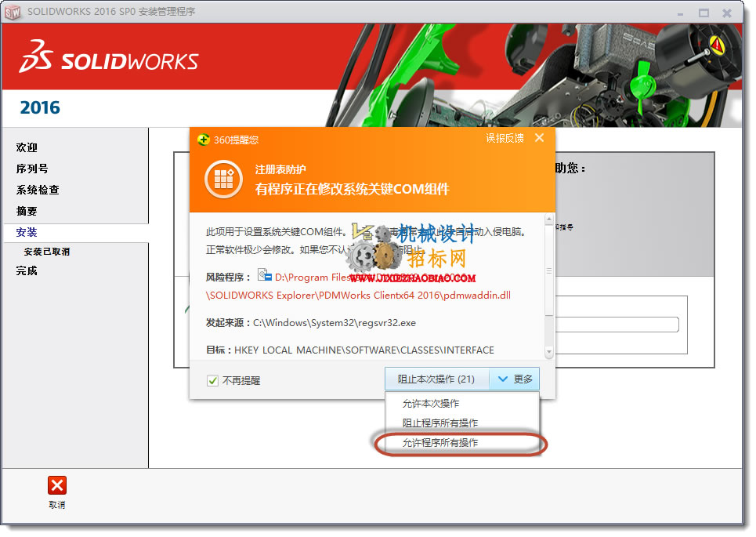The height and width of the screenshot is (537, 756).
Task: Select 序列号 step in sidebar
Action: [32, 169]
